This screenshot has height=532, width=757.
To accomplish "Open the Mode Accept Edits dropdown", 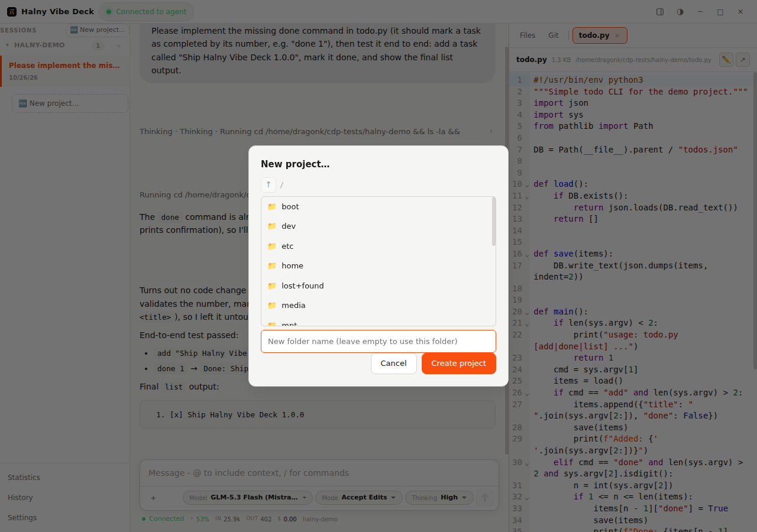I will pos(359,498).
